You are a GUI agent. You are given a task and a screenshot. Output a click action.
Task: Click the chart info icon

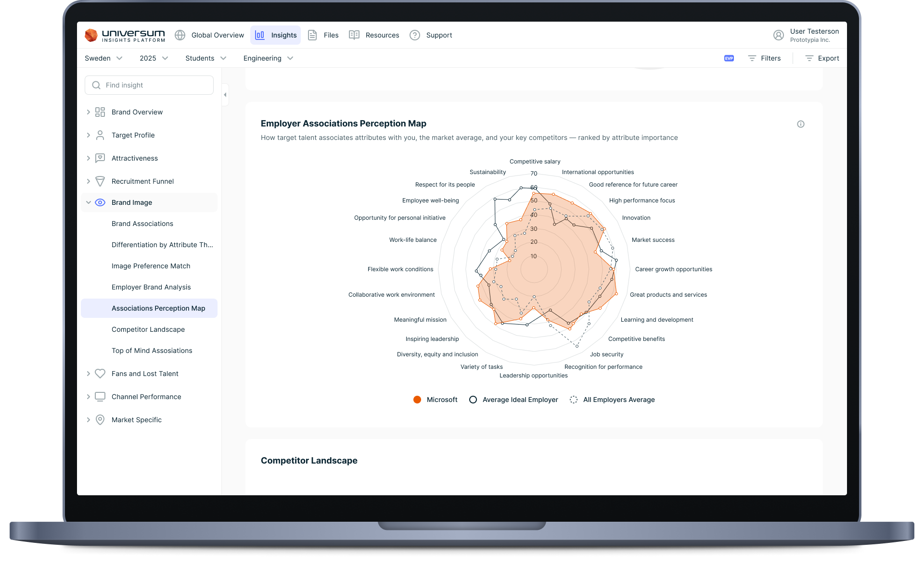(801, 124)
